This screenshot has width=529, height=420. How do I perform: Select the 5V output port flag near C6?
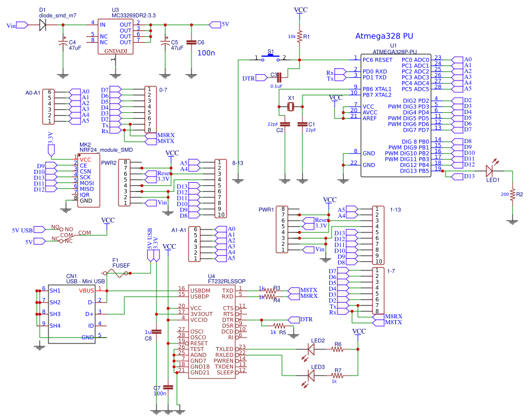coord(215,25)
